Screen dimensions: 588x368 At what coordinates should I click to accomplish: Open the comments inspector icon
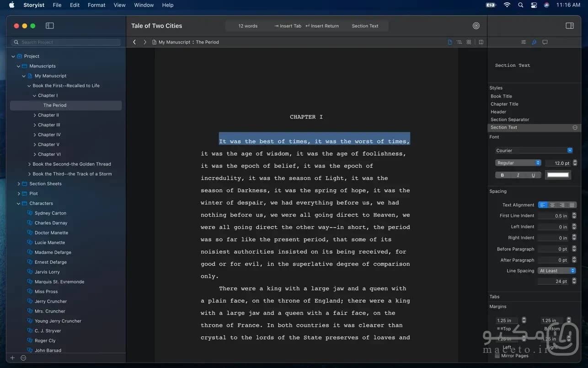[545, 42]
